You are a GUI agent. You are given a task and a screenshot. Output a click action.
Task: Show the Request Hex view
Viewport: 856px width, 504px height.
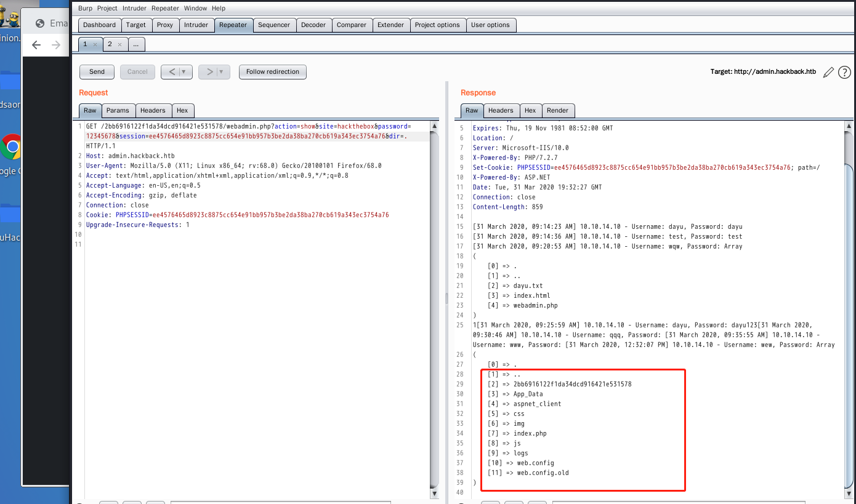[182, 110]
